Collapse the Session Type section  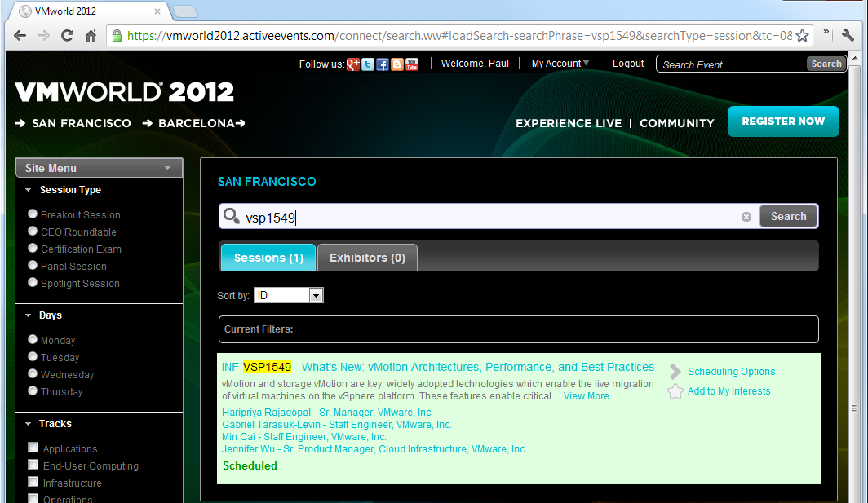pyautogui.click(x=29, y=190)
